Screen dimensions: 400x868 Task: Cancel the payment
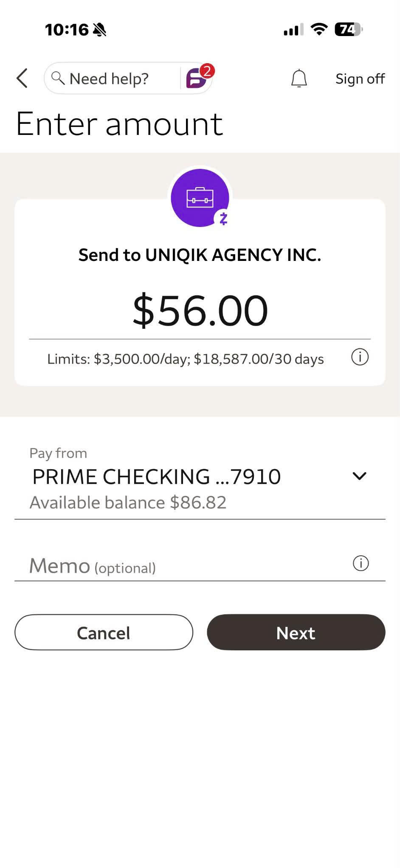point(104,632)
